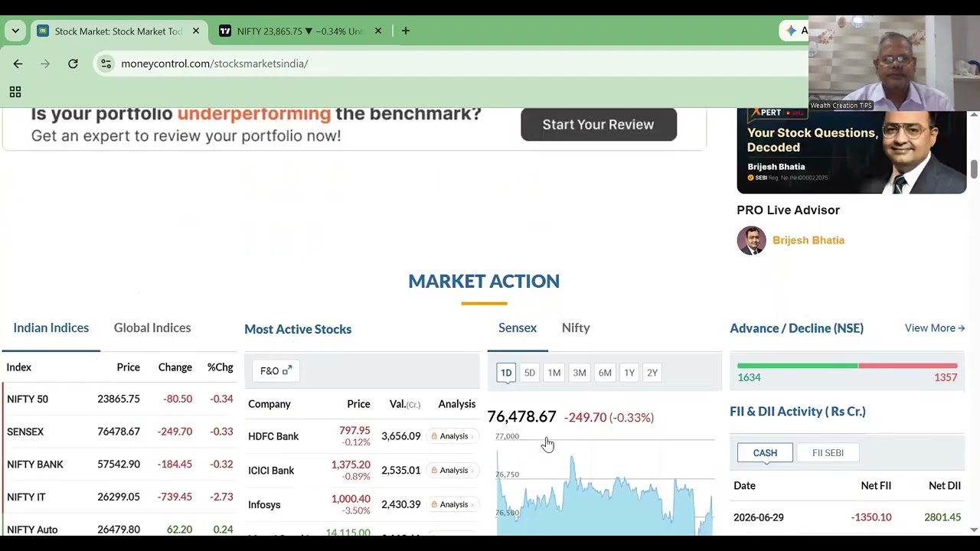Switch to the FII SEBI tab
The height and width of the screenshot is (551, 980).
pyautogui.click(x=828, y=453)
